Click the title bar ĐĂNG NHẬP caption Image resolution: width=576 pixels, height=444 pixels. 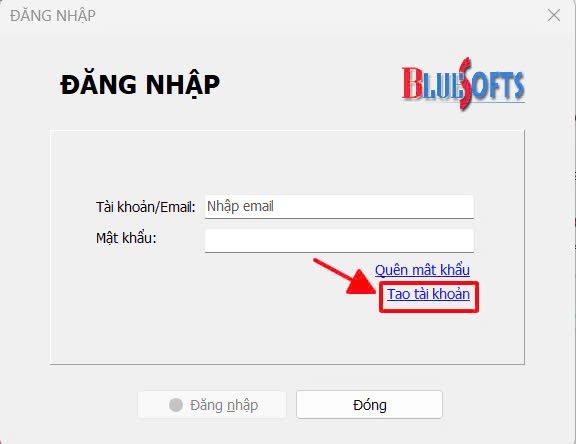pyautogui.click(x=53, y=16)
